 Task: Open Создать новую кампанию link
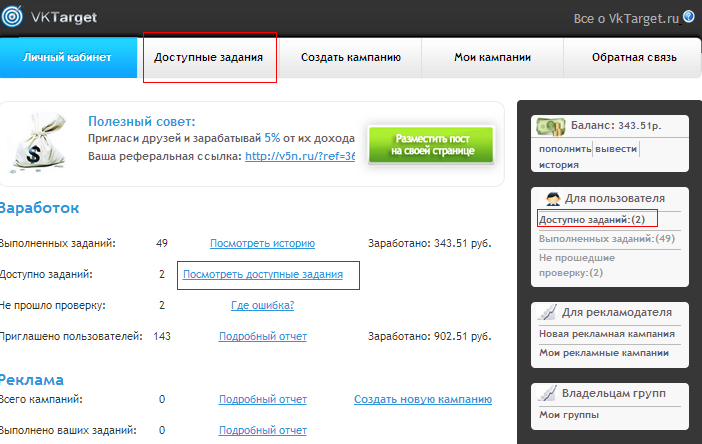423,400
